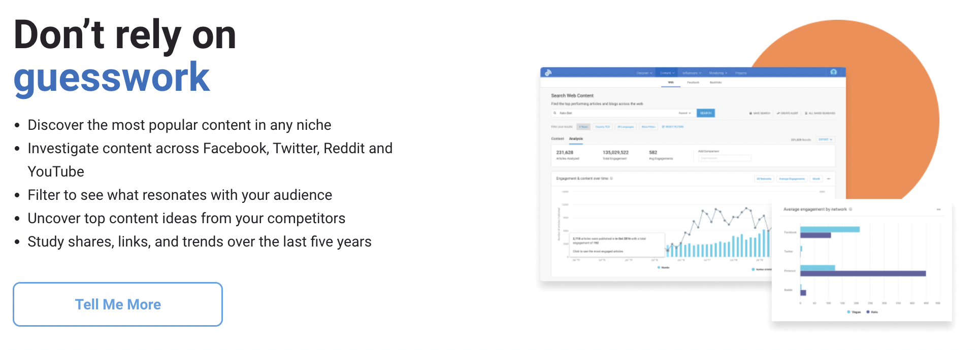Click info icon beside Engagement & content over time
The height and width of the screenshot is (350, 980).
611,179
